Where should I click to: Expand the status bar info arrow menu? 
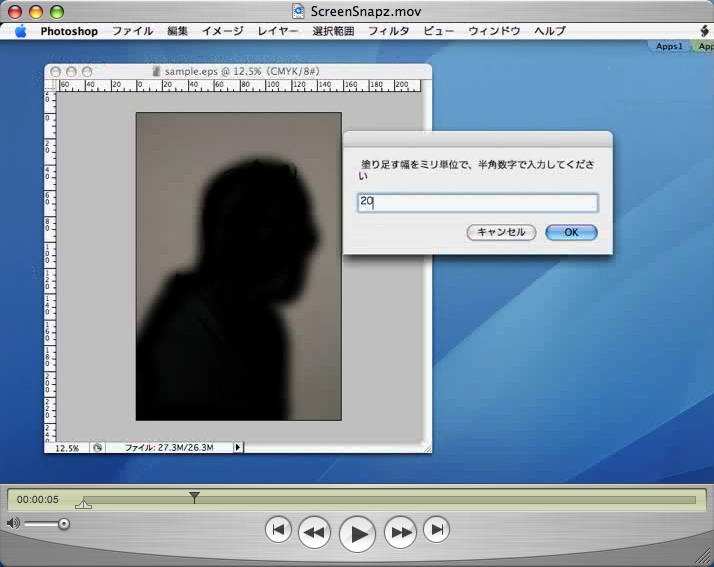[x=238, y=448]
